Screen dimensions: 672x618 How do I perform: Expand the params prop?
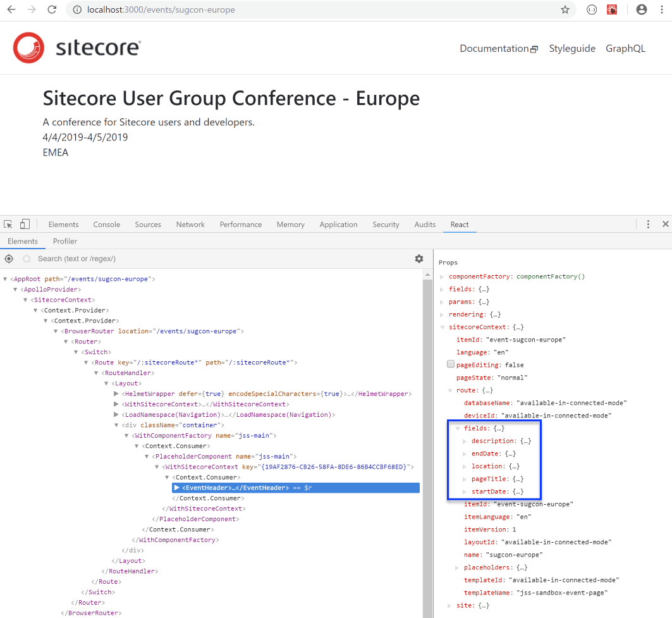coord(442,302)
